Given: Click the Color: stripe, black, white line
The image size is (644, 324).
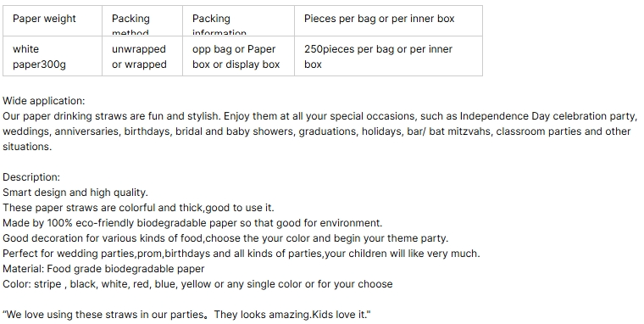Looking at the screenshot, I should tap(197, 283).
